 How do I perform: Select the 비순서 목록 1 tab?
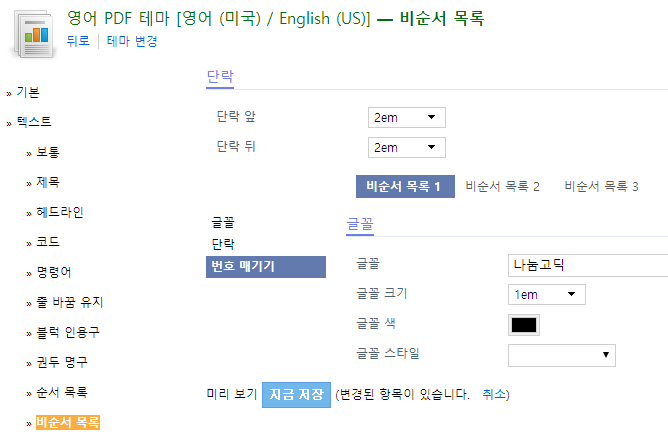(405, 186)
